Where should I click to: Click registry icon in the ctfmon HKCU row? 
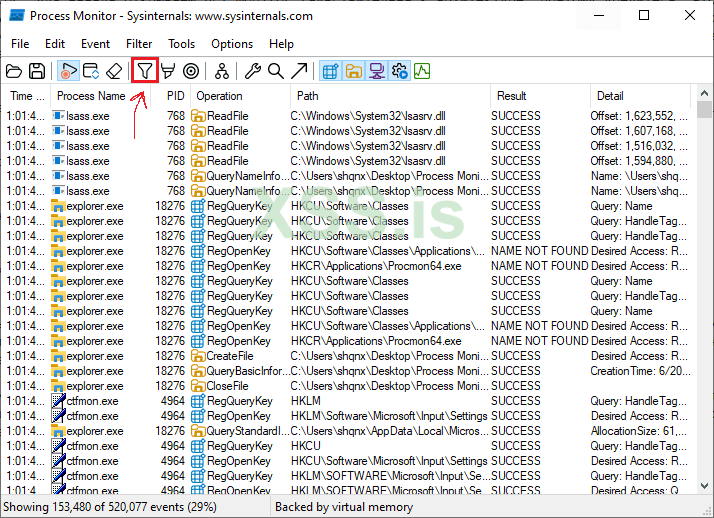(198, 446)
